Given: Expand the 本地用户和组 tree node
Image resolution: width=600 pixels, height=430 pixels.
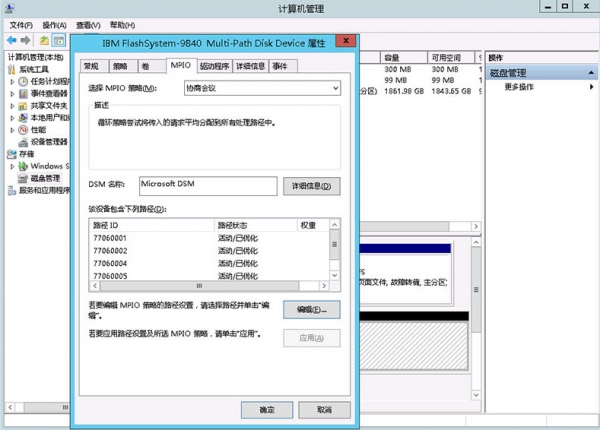Looking at the screenshot, I should (x=12, y=118).
